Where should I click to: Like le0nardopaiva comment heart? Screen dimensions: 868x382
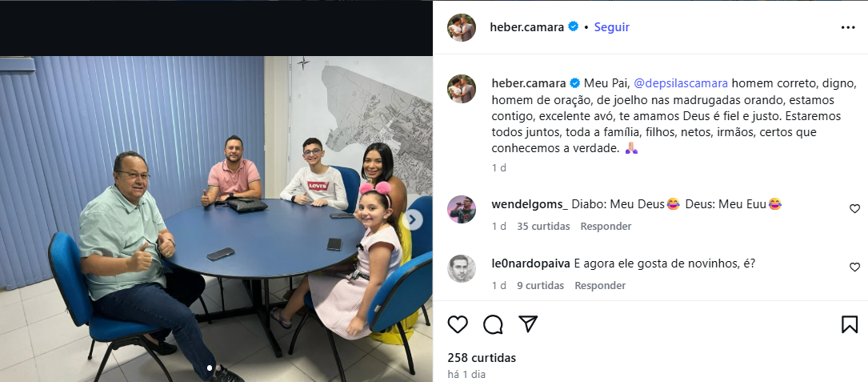tap(854, 267)
